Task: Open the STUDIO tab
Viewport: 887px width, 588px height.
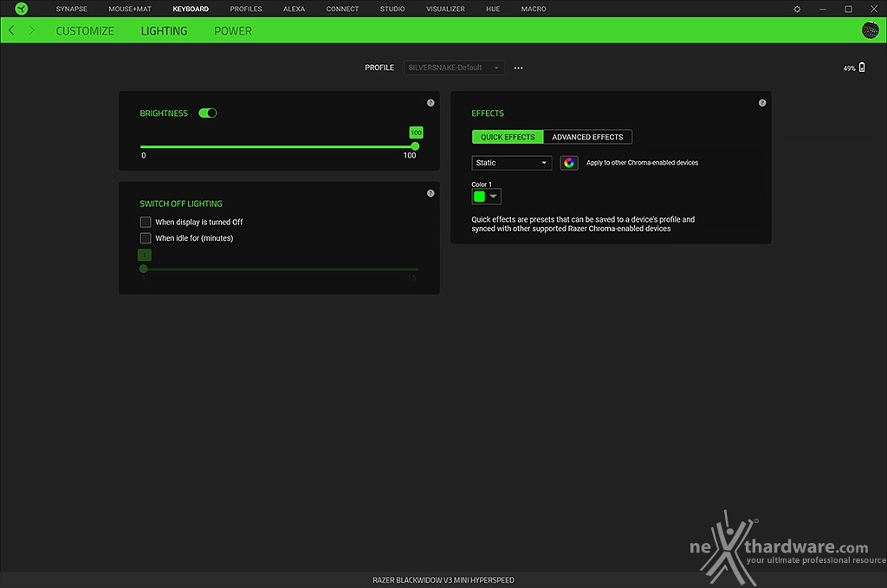Action: (392, 9)
